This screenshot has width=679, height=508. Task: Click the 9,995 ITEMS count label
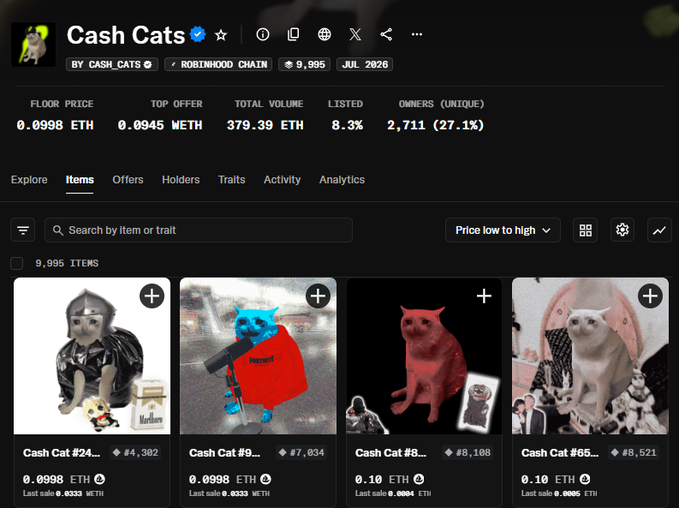pyautogui.click(x=67, y=263)
